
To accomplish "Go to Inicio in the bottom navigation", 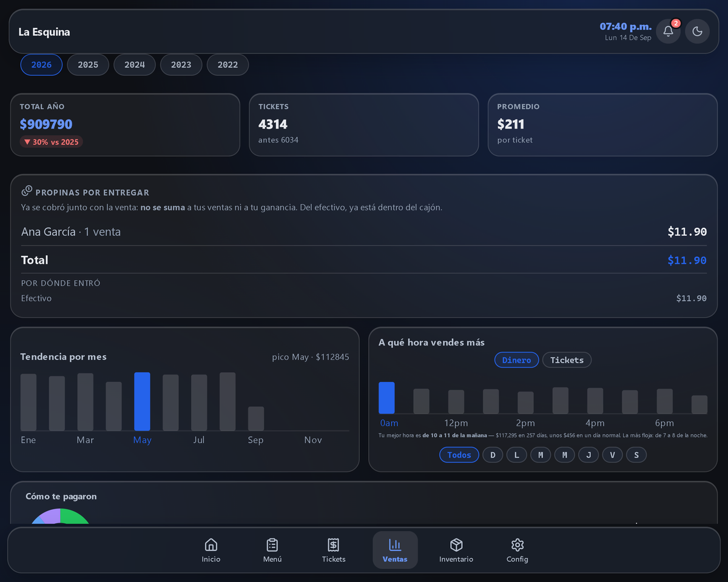I will (x=211, y=550).
